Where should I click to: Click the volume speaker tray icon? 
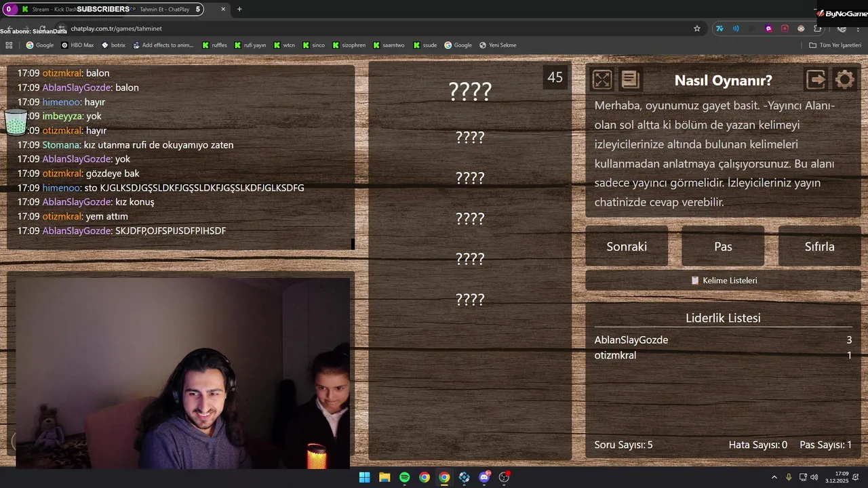814,477
